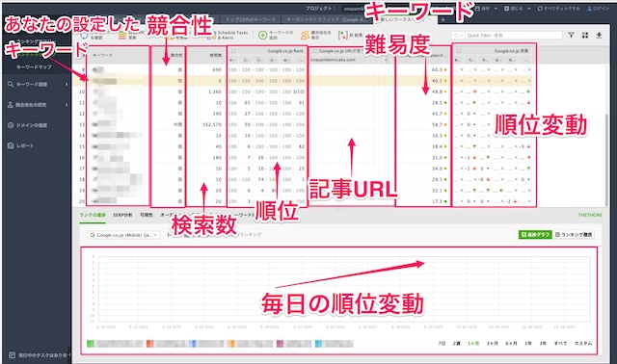Open the column grid layout icon
Image resolution: width=617 pixels, height=364 pixels.
coord(585,35)
